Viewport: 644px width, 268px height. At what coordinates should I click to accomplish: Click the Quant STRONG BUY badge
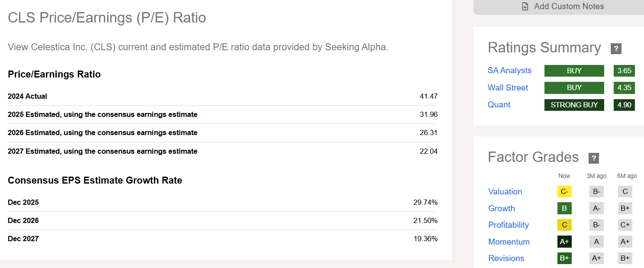[574, 105]
